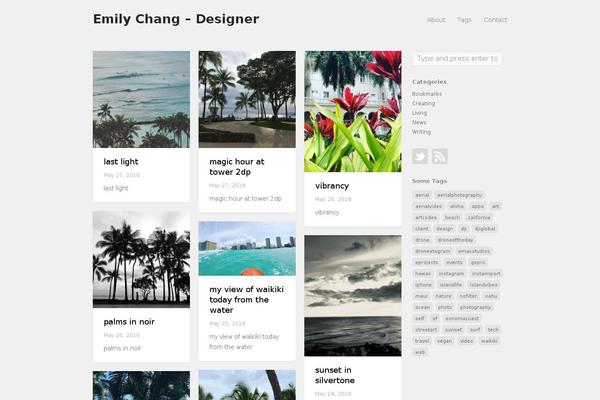Select the 'instagram' tag

pos(451,274)
